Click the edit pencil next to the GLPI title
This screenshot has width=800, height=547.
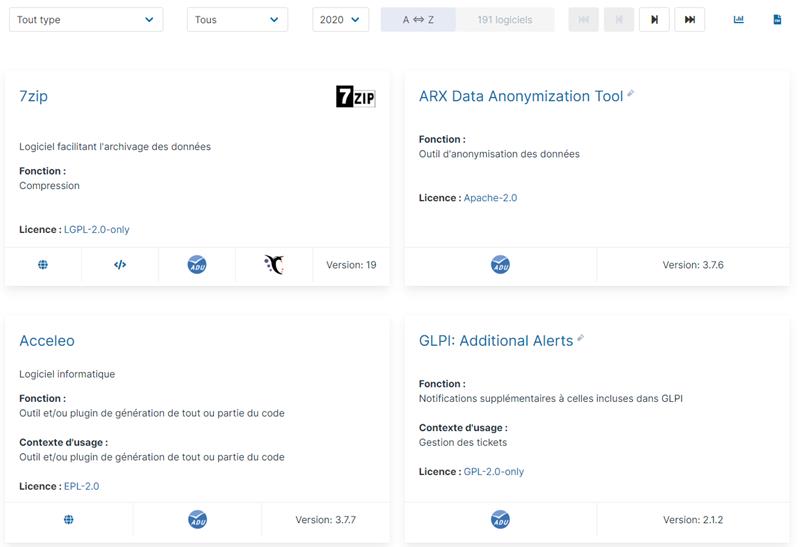pos(581,337)
